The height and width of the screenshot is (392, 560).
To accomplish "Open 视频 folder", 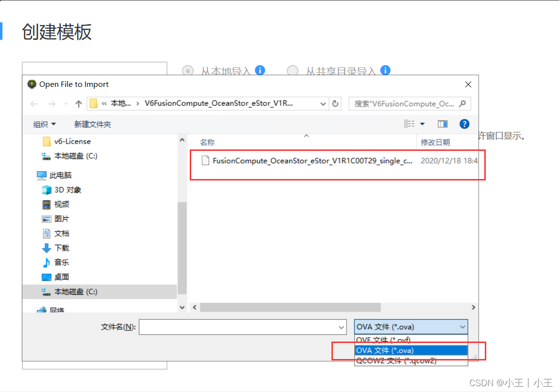I will pyautogui.click(x=55, y=204).
